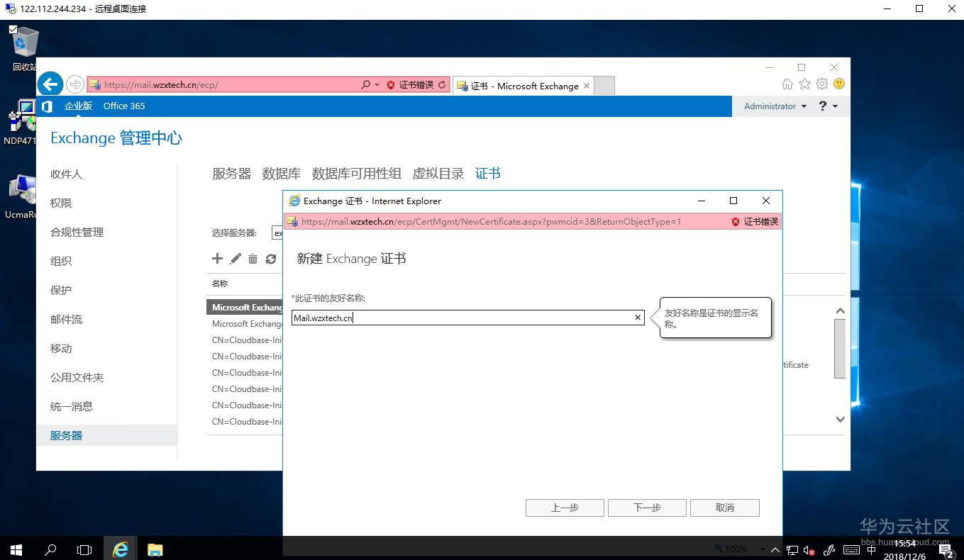964x560 pixels.
Task: Clear the friendly name field via X icon
Action: (x=636, y=318)
